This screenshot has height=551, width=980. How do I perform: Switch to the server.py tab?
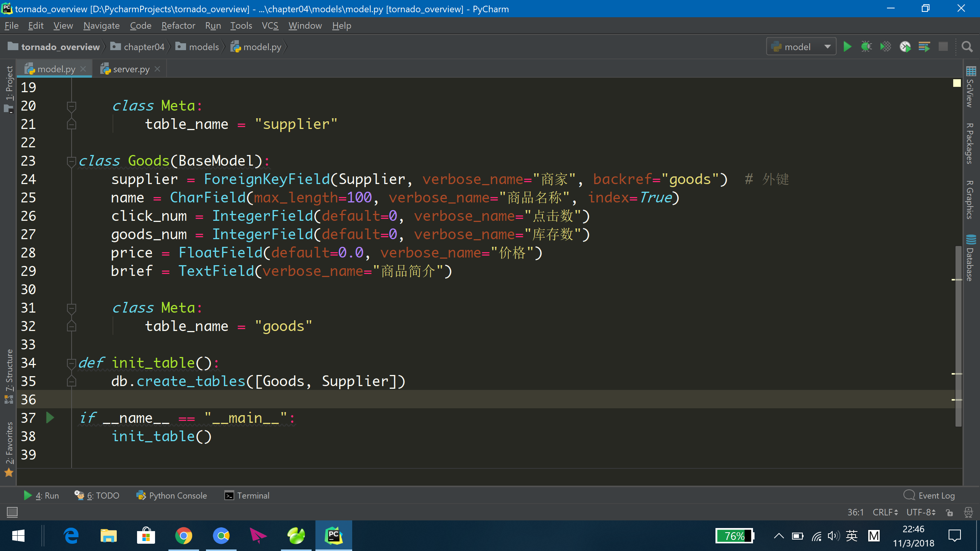(x=131, y=69)
